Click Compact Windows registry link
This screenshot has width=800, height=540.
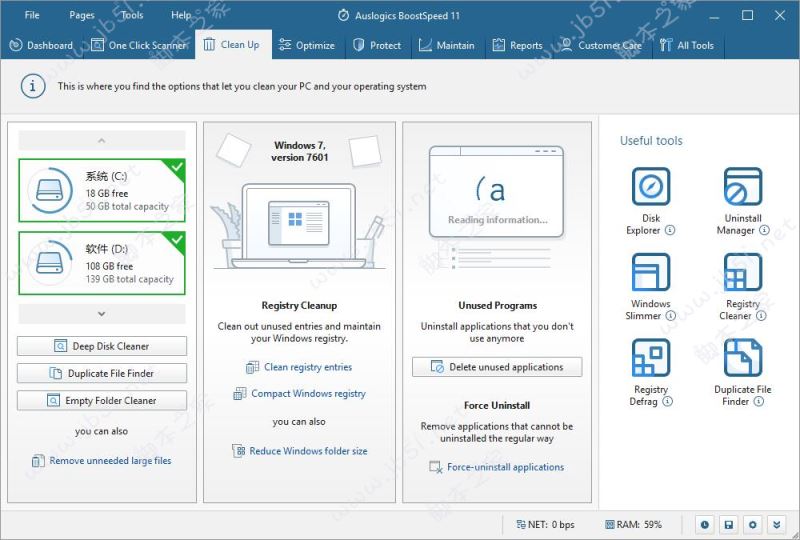click(x=299, y=394)
